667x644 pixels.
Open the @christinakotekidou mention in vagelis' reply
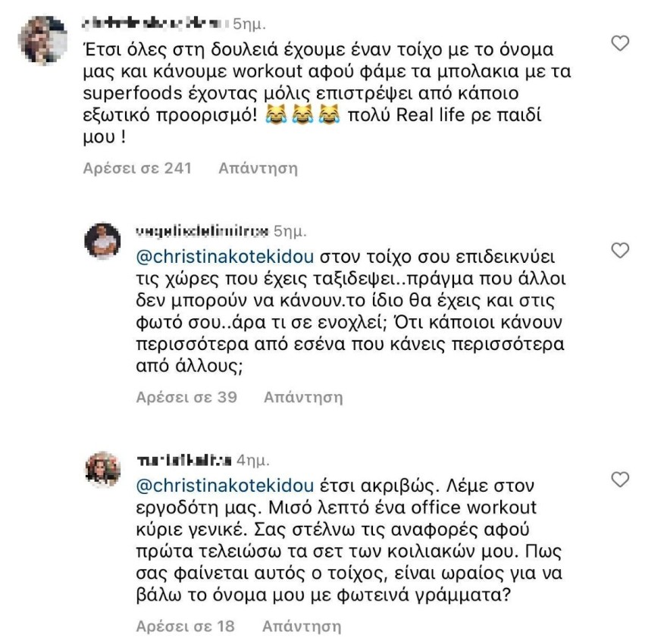(221, 257)
